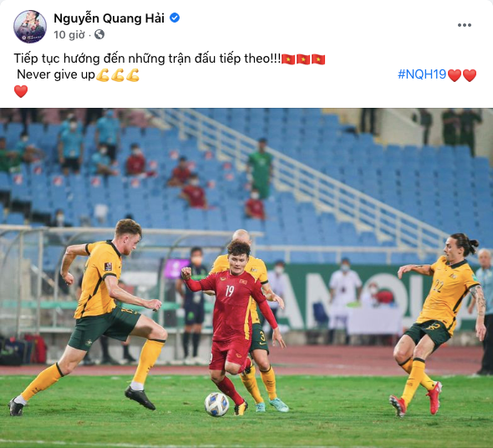Click the Nguyễn Quang Hải name link
493x448 pixels.
[x=109, y=18]
